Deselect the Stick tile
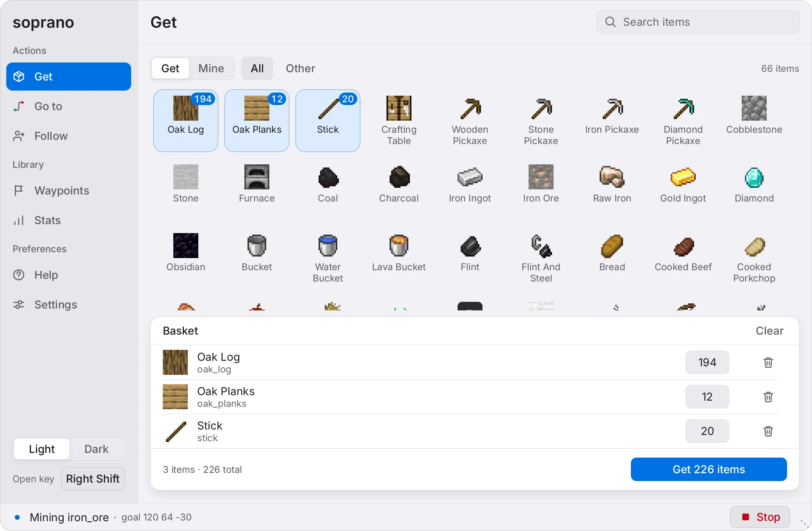812x531 pixels. (x=328, y=121)
